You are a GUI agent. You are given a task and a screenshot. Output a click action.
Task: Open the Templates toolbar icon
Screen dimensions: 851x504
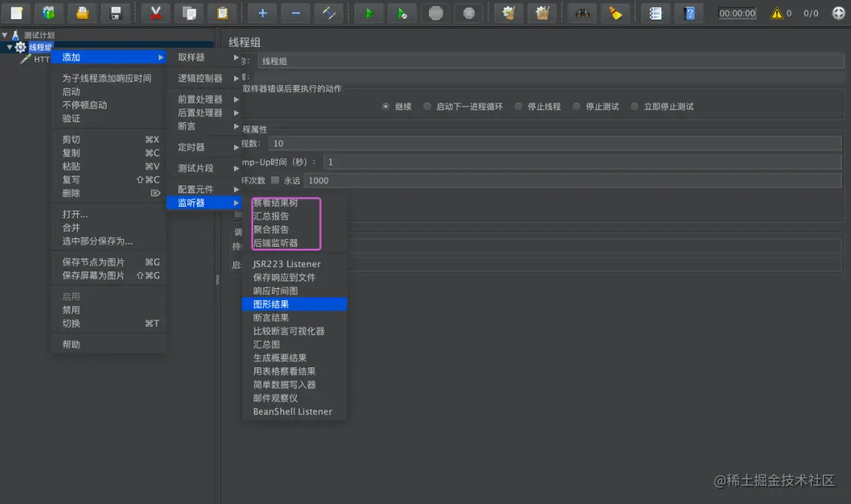(x=49, y=13)
